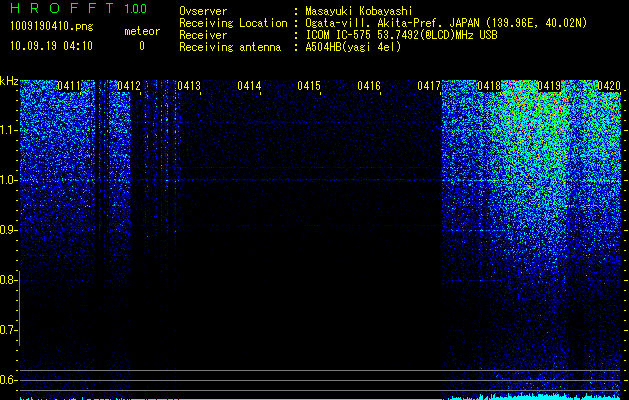Click the Receiving antenna label
This screenshot has height=400, width=629.
(230, 47)
